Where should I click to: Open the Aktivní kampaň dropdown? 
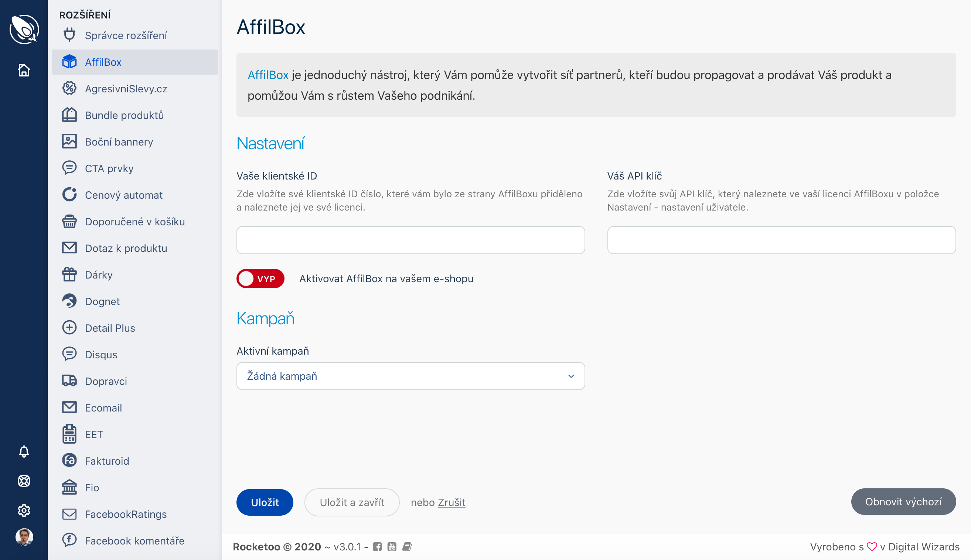tap(410, 376)
